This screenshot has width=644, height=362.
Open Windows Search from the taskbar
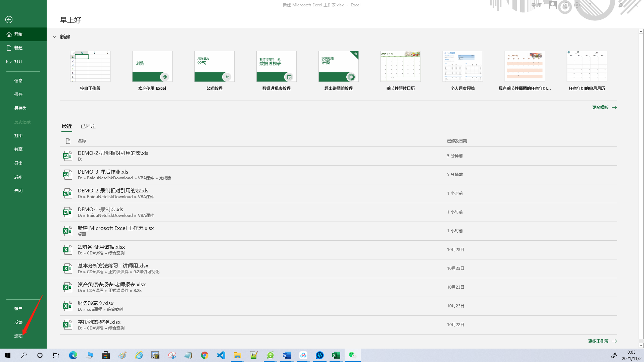coord(24,355)
